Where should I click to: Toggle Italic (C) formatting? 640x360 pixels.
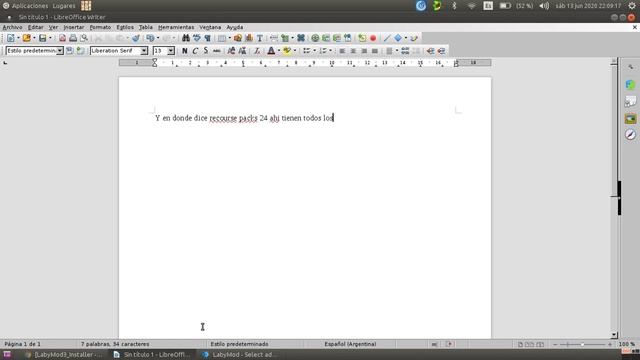pos(195,51)
